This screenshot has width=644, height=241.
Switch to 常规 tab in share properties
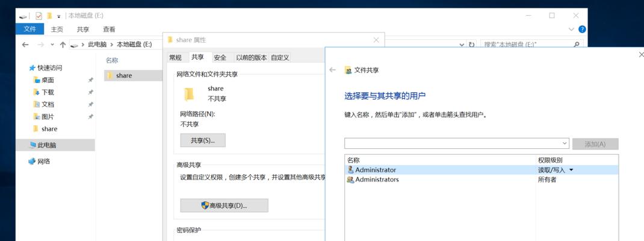tap(175, 58)
